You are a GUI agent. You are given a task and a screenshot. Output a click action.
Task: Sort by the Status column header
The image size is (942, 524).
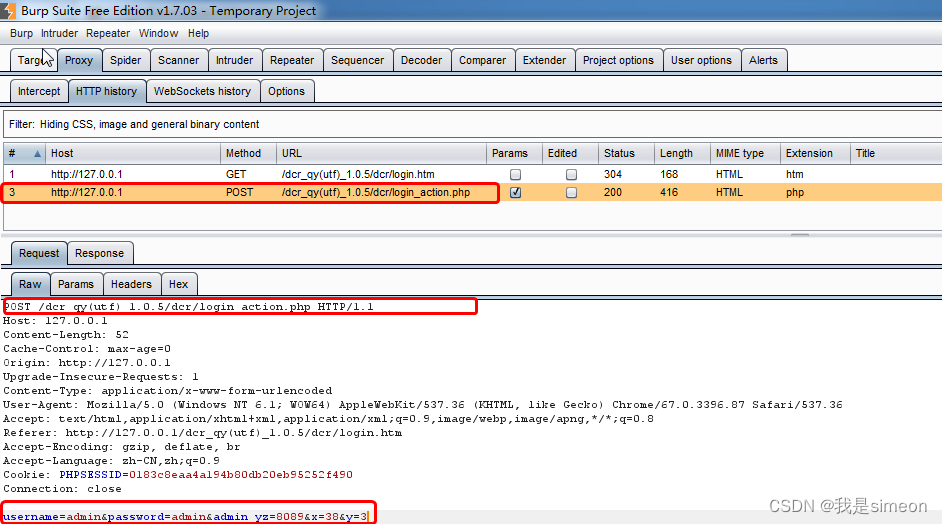point(626,153)
